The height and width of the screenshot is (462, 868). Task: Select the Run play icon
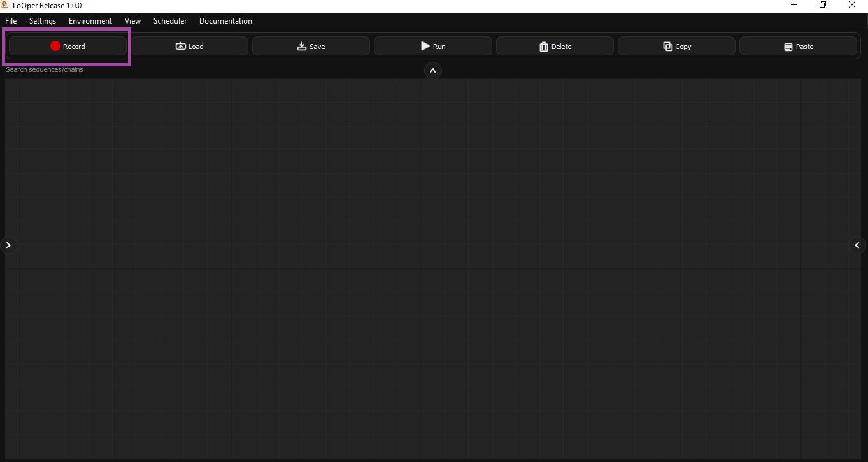tap(424, 45)
